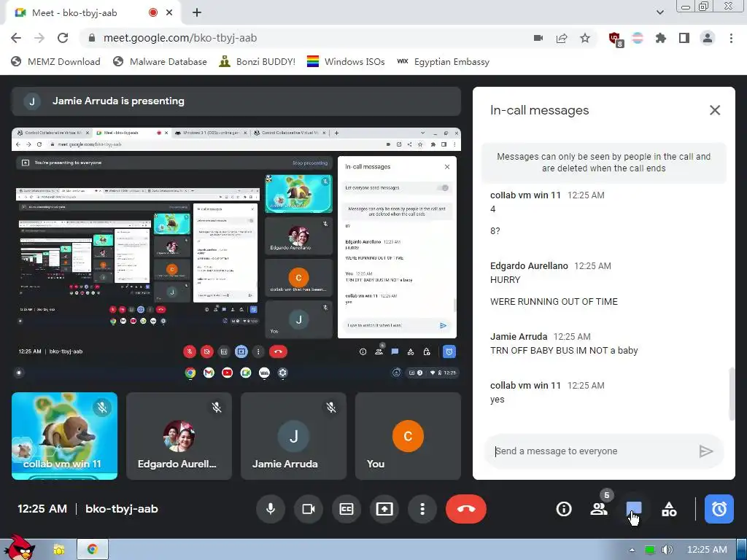This screenshot has height=560, width=747.
Task: Click the send message arrow icon
Action: click(x=705, y=451)
